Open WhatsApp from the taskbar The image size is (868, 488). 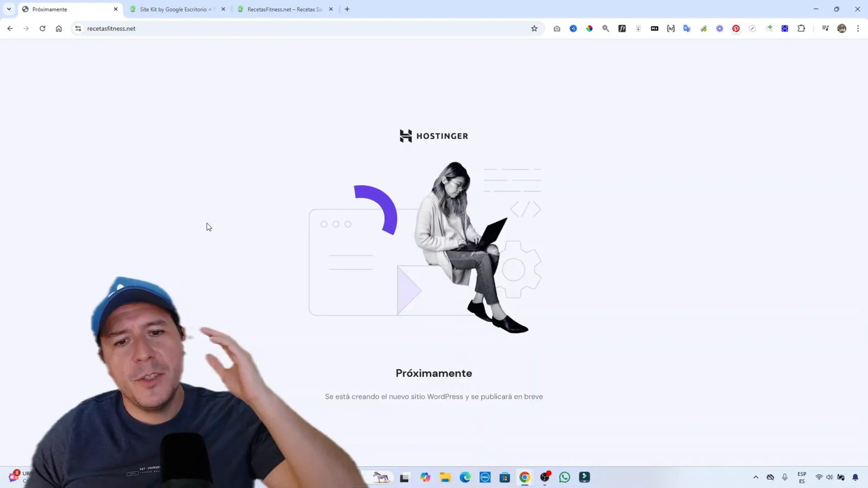click(564, 477)
